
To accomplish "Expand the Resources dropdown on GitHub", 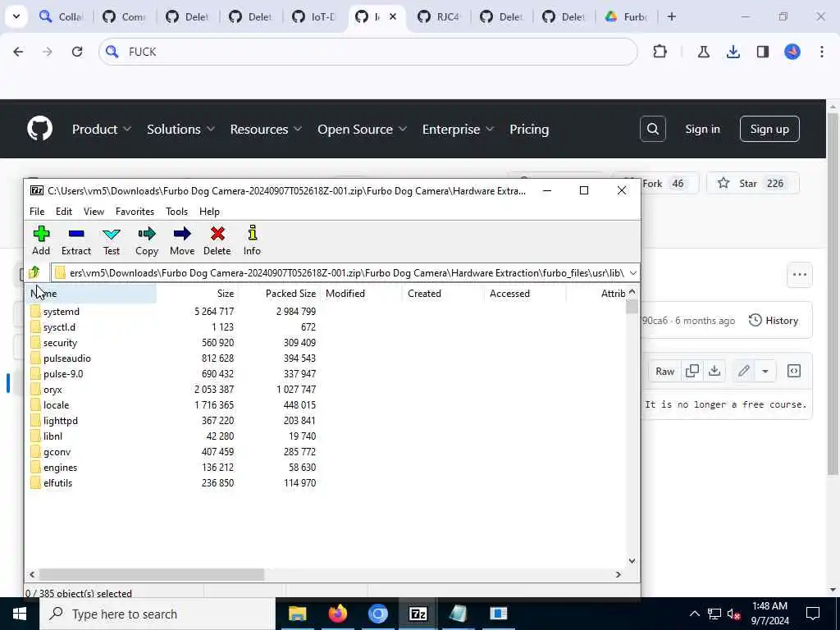I will pos(266,129).
